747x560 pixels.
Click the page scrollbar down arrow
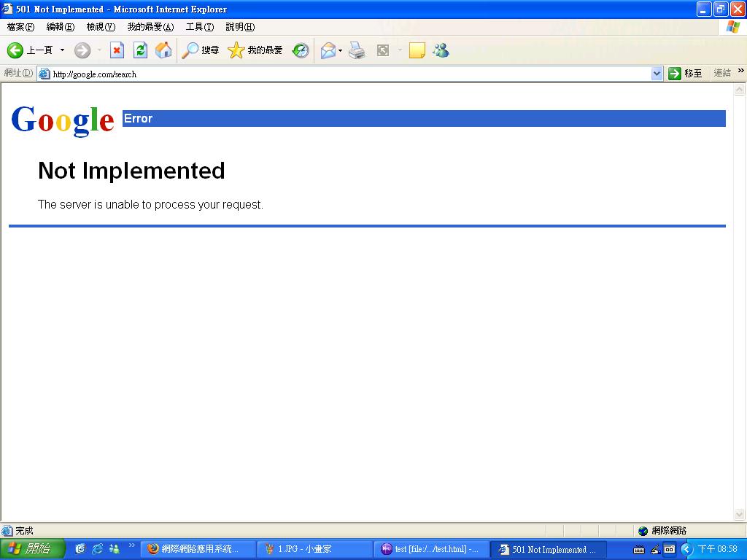coord(740,514)
